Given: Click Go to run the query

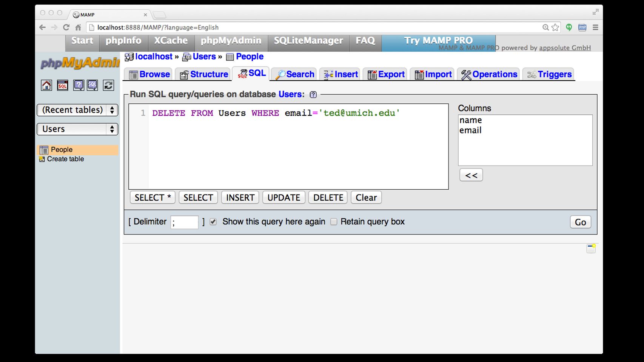Looking at the screenshot, I should pyautogui.click(x=581, y=222).
